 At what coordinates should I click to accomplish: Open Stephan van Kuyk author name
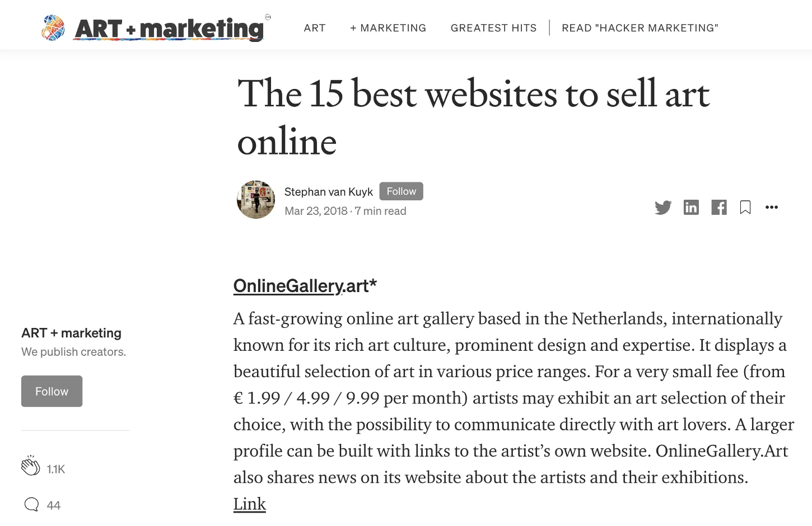(x=329, y=192)
